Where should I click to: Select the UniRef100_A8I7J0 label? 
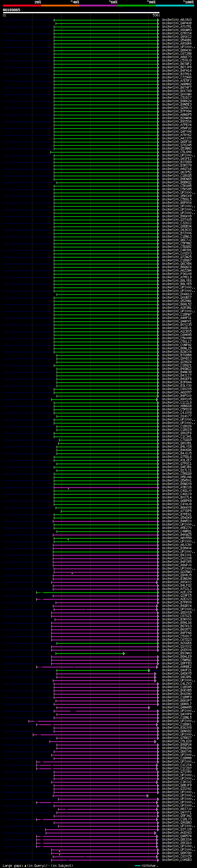pos(176,809)
